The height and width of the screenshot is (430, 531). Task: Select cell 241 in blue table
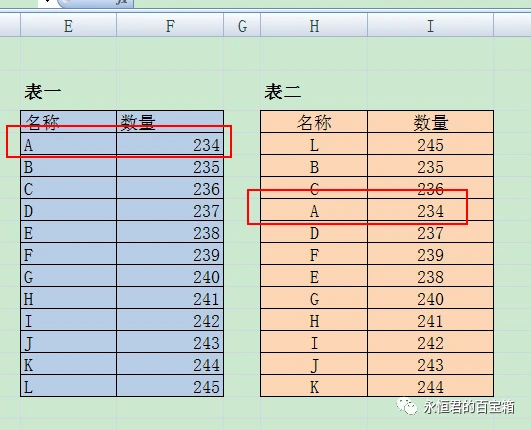[x=170, y=298]
